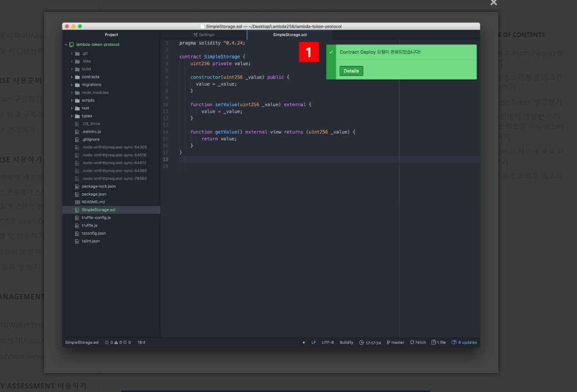Click the UTF-8 encoding selector
This screenshot has height=392, width=577.
click(x=328, y=342)
